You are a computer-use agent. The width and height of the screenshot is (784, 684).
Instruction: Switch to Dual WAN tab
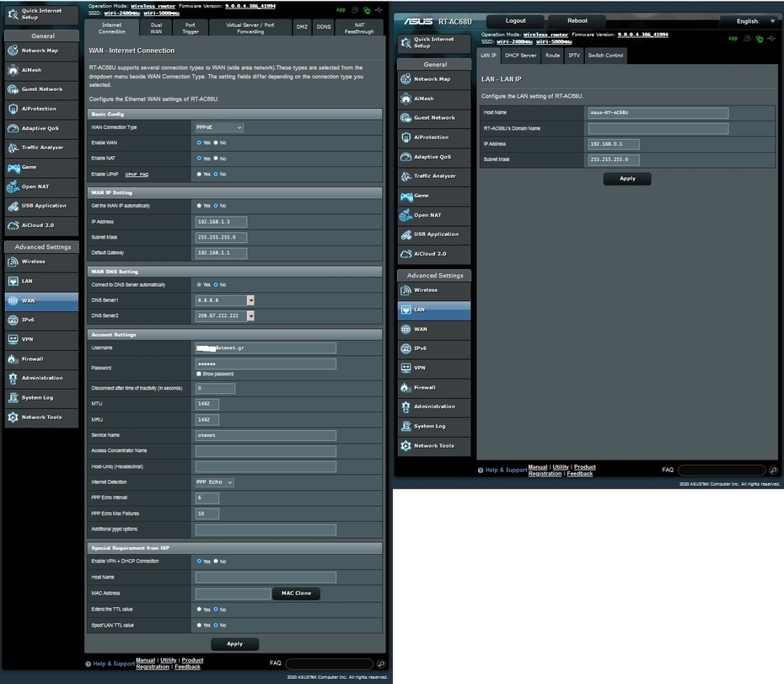point(156,28)
